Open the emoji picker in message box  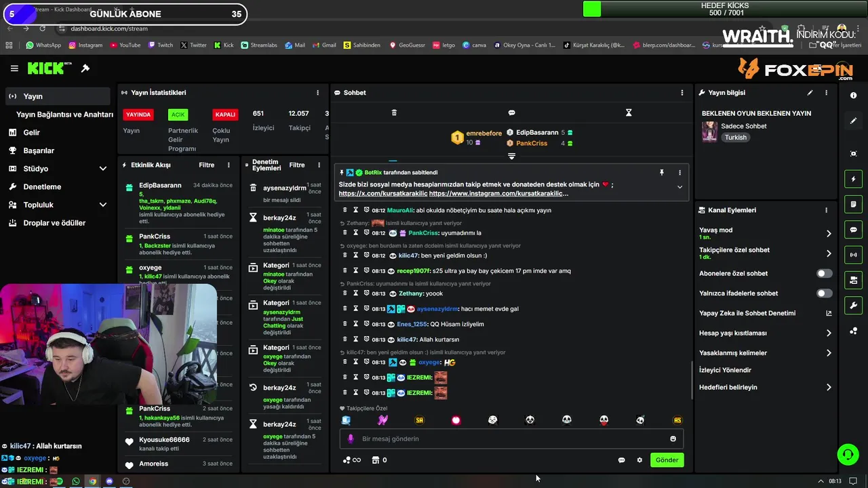[x=673, y=439]
